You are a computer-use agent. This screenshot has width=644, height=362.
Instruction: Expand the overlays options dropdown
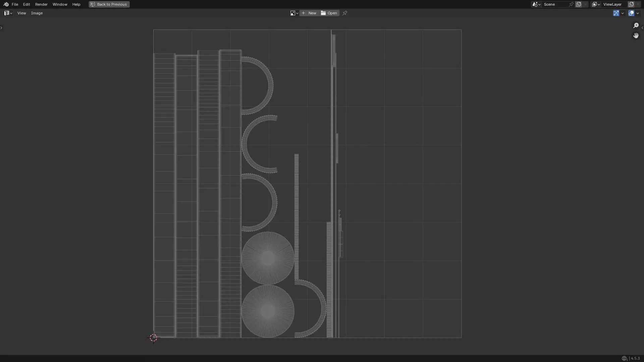point(638,13)
